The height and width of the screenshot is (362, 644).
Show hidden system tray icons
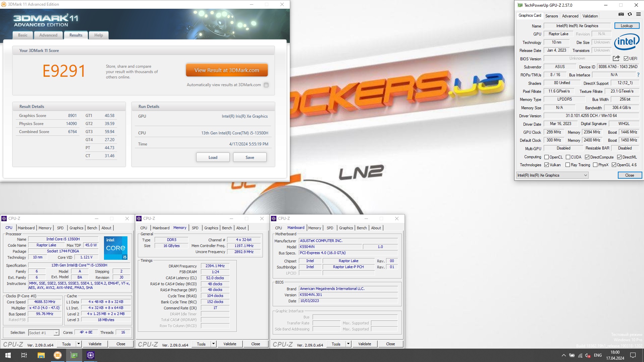(563, 355)
